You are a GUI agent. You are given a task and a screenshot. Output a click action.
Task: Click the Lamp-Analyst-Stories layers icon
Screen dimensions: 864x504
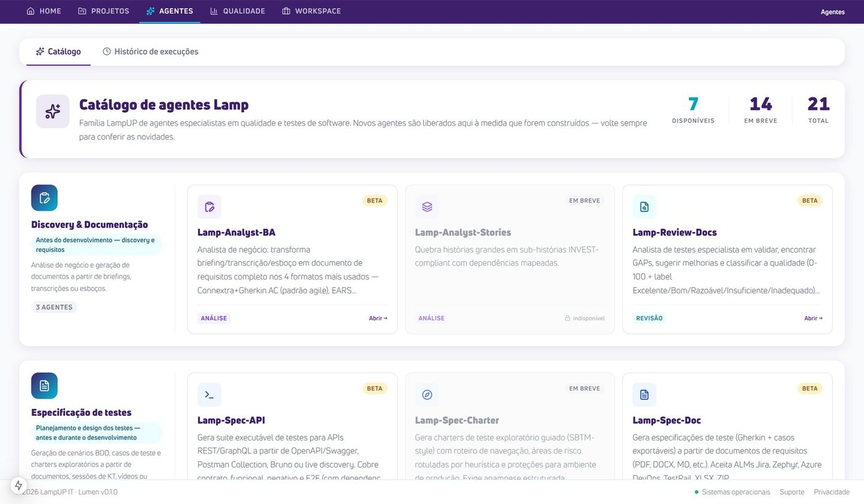pyautogui.click(x=427, y=207)
